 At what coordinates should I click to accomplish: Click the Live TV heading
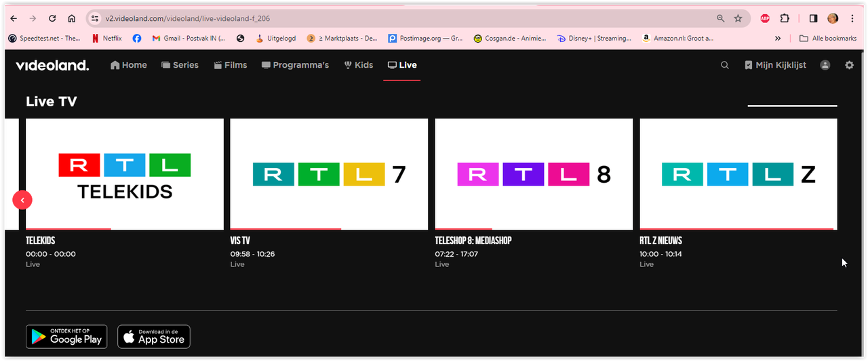(x=52, y=102)
